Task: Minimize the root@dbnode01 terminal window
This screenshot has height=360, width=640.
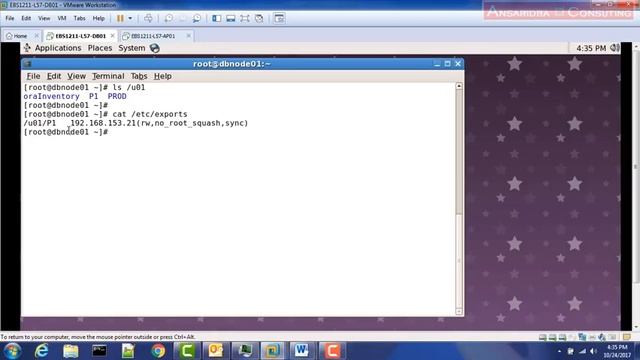Action: pyautogui.click(x=437, y=64)
